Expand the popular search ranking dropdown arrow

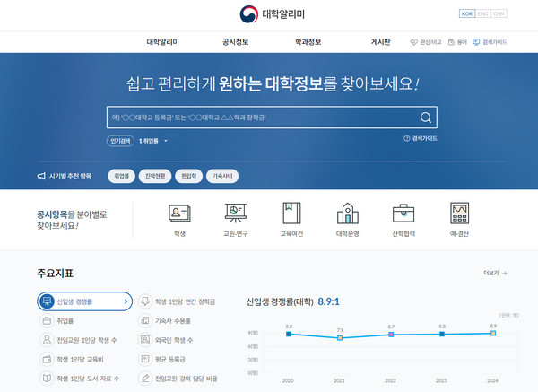pyautogui.click(x=166, y=141)
